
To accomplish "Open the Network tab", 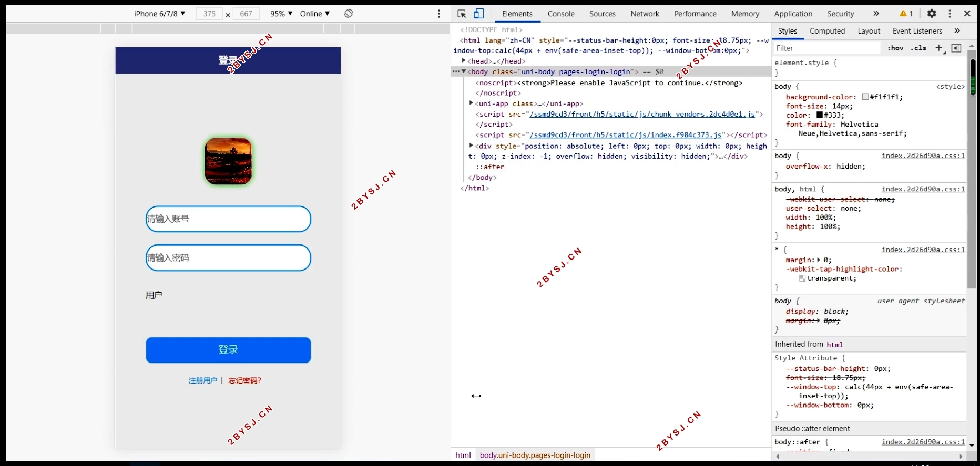I will pos(645,14).
